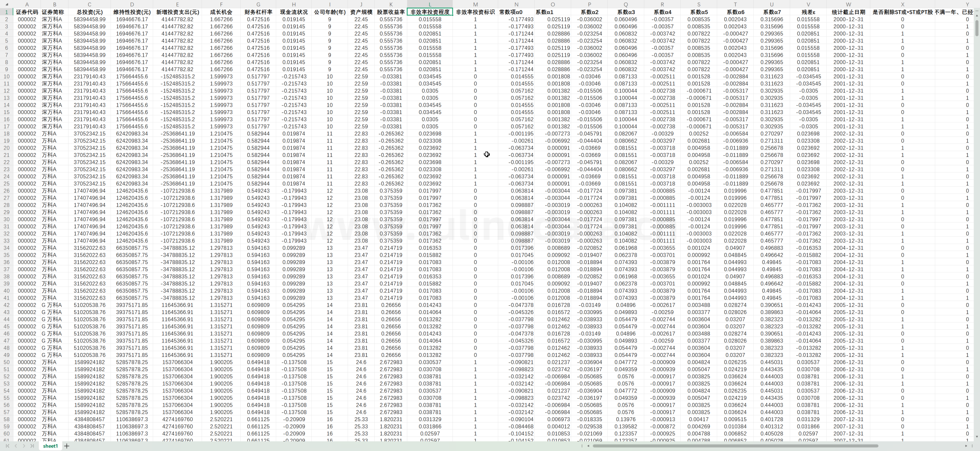
Task: Click the vertical scrollbar's down arrow
Action: point(977,436)
